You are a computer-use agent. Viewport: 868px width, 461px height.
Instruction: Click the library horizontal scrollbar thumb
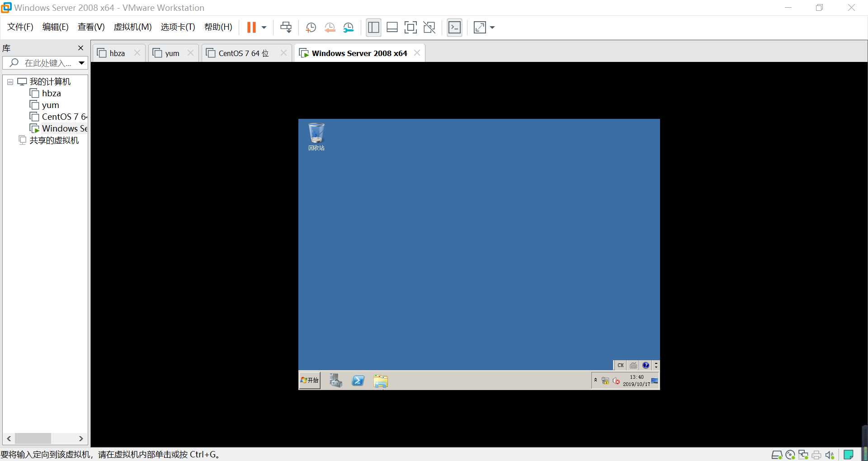[x=33, y=438]
